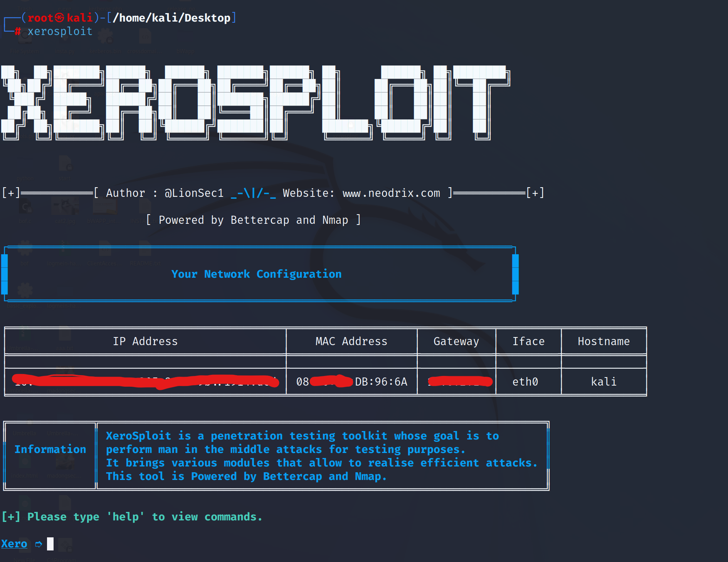Click the terminal cursor input block
Image resolution: width=728 pixels, height=562 pixels.
(x=50, y=544)
